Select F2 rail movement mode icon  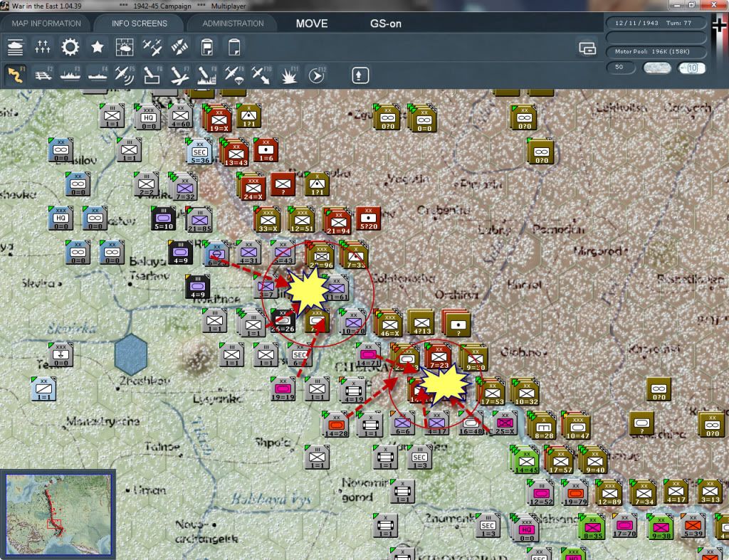43,75
